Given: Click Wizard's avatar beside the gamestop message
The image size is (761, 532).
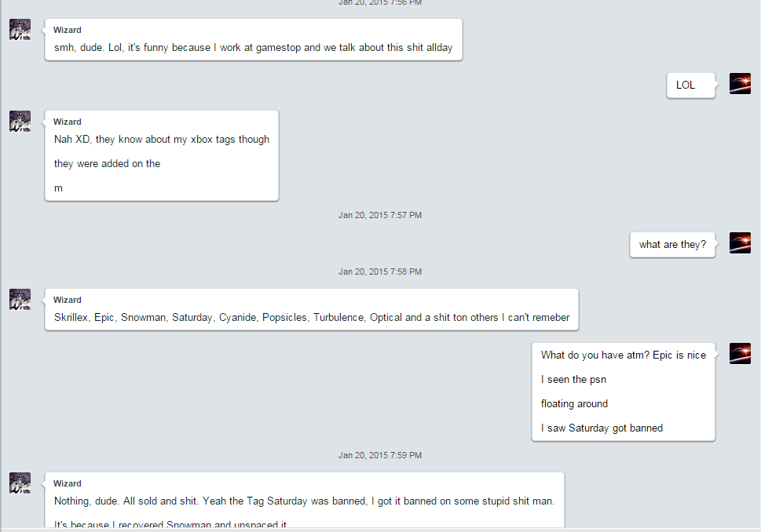Looking at the screenshot, I should pos(20,30).
